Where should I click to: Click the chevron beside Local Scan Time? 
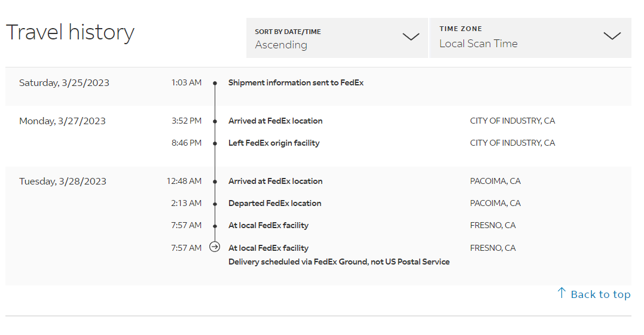pyautogui.click(x=612, y=36)
